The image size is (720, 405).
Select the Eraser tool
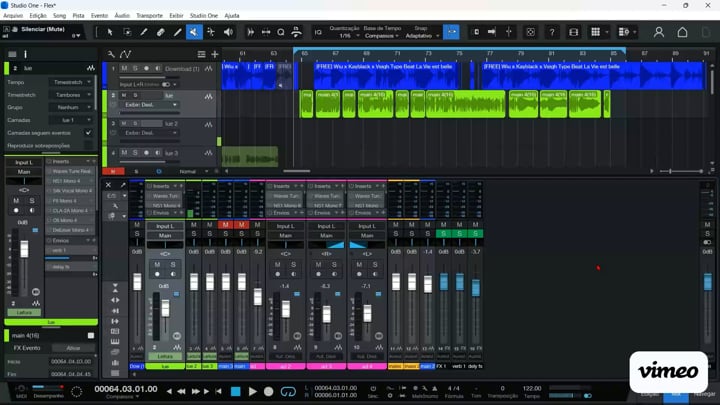[x=160, y=32]
